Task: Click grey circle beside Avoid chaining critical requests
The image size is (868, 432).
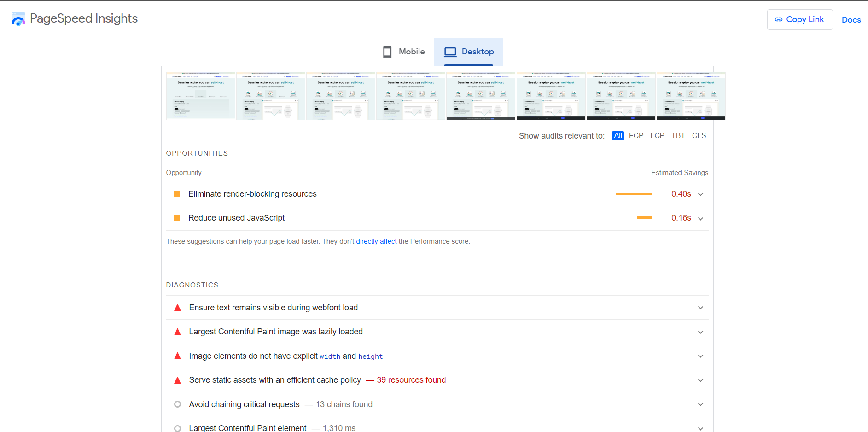Action: click(x=177, y=404)
